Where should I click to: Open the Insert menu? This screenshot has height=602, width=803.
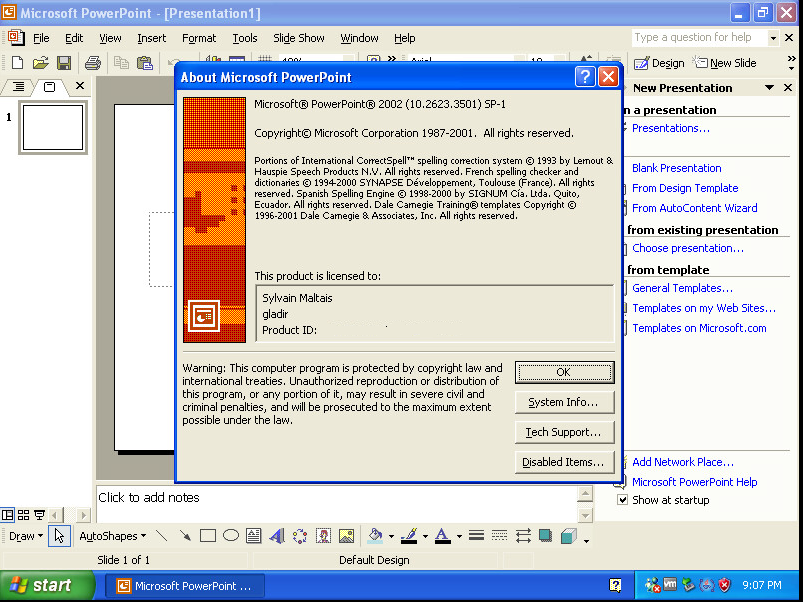click(x=152, y=38)
